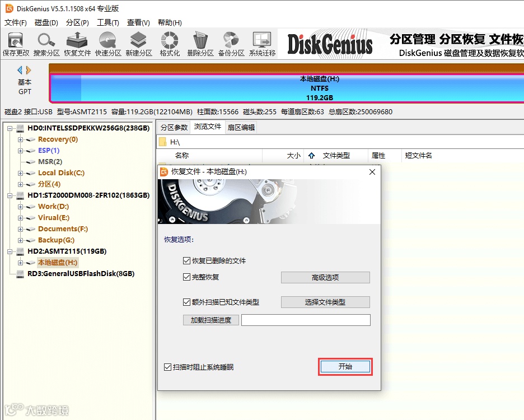Expand the 分区(4) tree node
524x420 pixels.
20,184
